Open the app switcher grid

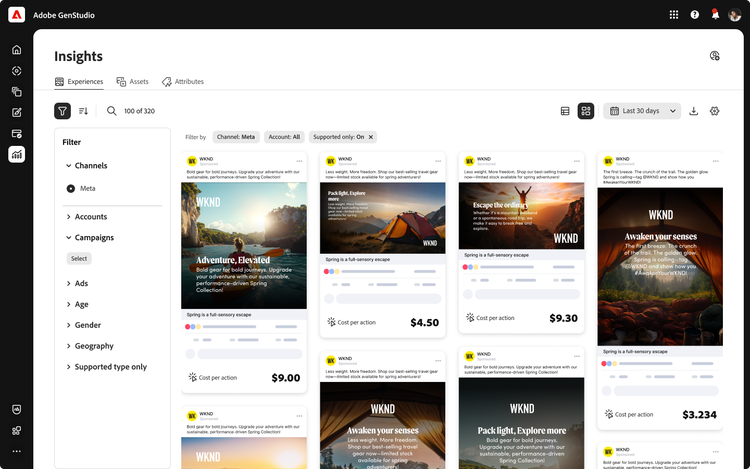(x=674, y=15)
